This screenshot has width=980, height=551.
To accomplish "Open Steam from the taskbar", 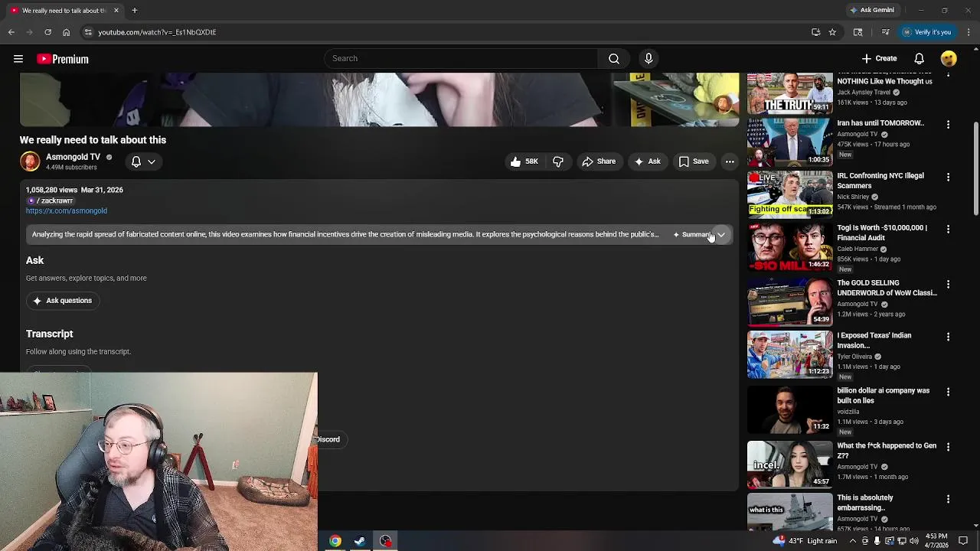I will click(360, 541).
